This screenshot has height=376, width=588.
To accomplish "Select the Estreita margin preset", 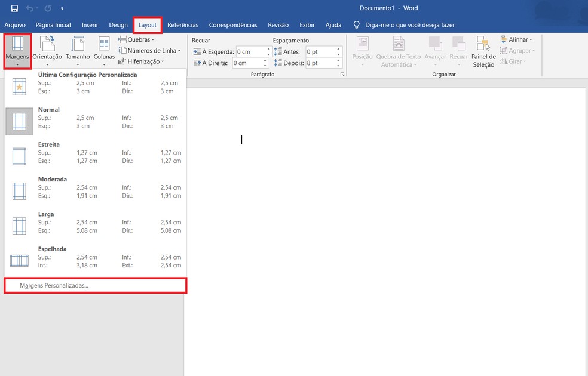I will [95, 153].
